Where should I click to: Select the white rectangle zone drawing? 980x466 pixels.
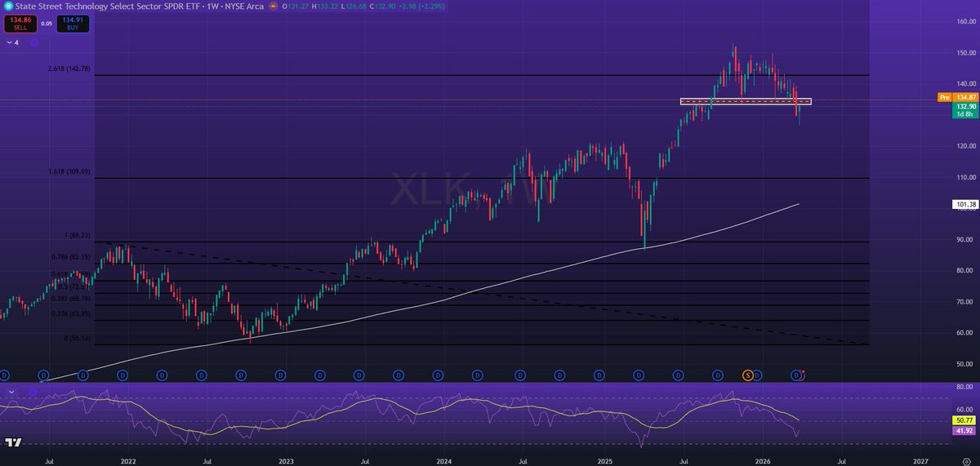[x=746, y=101]
